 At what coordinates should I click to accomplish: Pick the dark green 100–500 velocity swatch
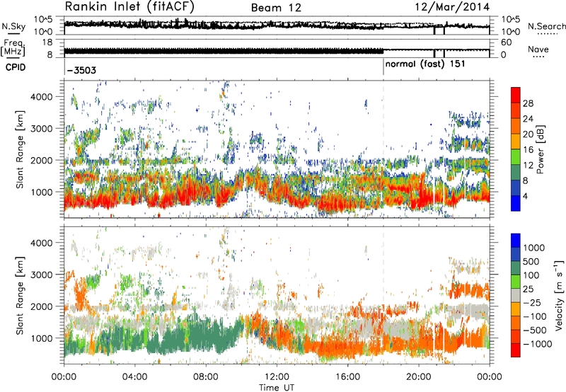coord(516,268)
